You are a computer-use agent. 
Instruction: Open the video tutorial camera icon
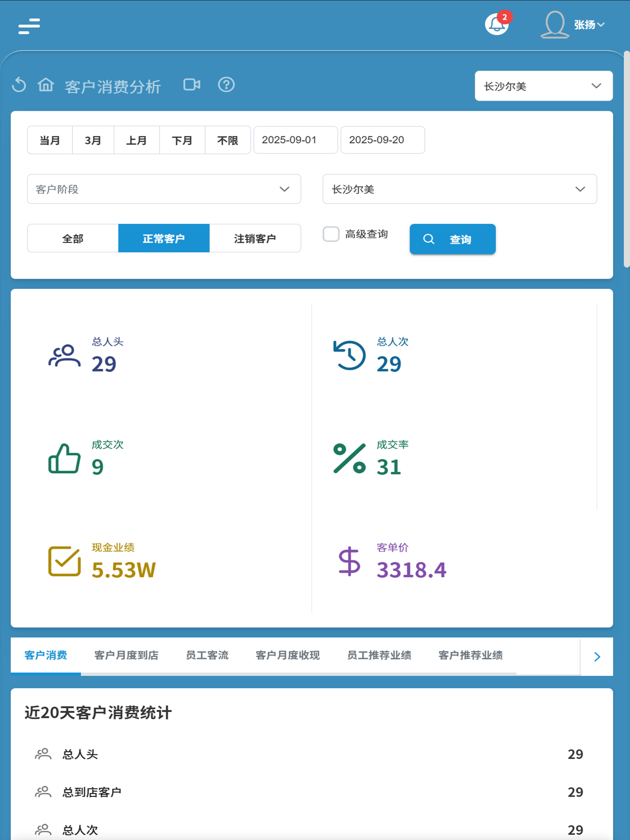coord(192,84)
